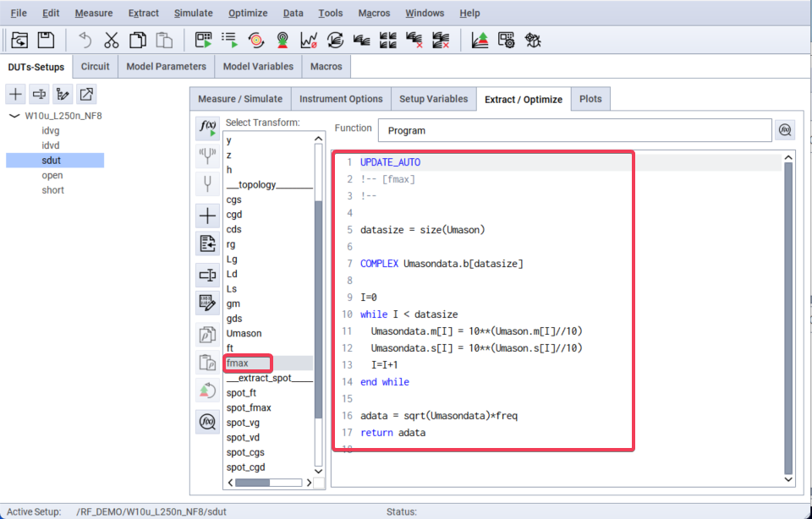The image size is (812, 519).
Task: Click the Copy icon in toolbar
Action: coord(137,40)
